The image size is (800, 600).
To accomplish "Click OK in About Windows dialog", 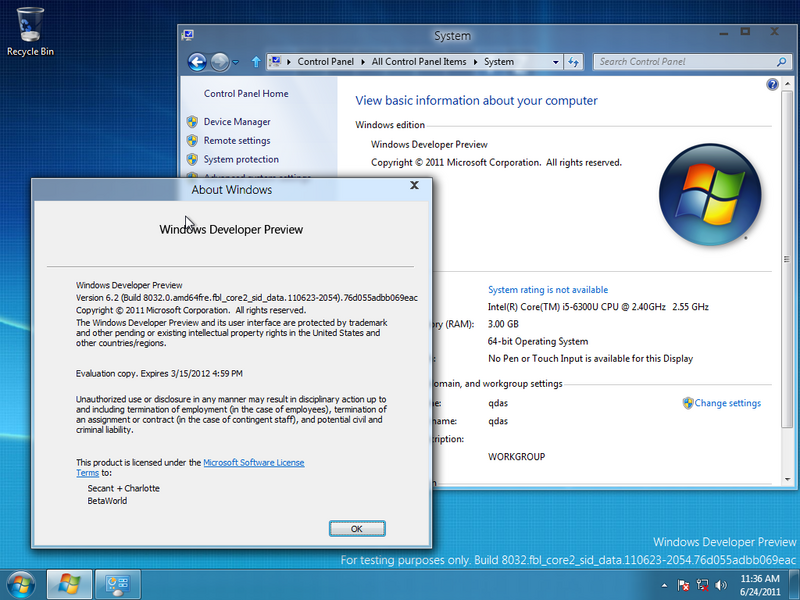I will point(357,529).
